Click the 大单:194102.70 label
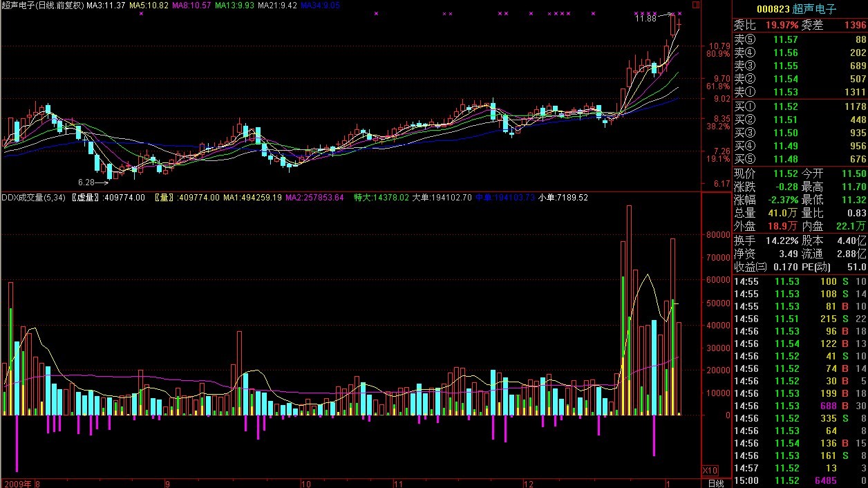This screenshot has width=868, height=488. [x=442, y=198]
